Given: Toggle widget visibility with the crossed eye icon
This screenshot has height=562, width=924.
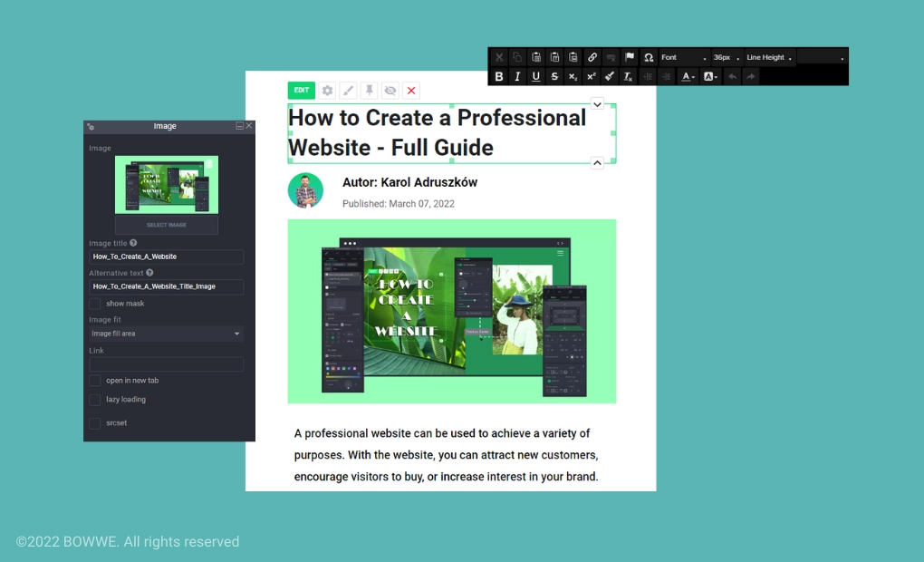Looking at the screenshot, I should coord(390,91).
